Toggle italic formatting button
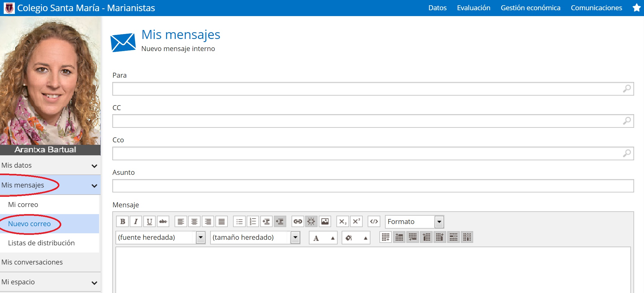The height and width of the screenshot is (293, 644). (136, 222)
